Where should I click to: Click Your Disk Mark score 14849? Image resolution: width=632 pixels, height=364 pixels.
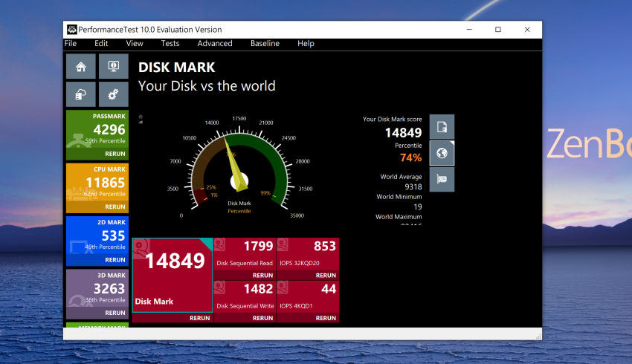pos(403,132)
